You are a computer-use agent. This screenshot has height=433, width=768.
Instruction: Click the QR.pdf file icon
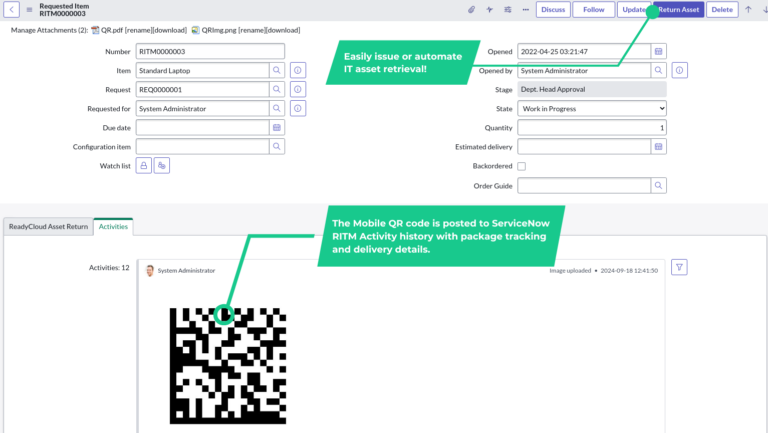coord(95,30)
